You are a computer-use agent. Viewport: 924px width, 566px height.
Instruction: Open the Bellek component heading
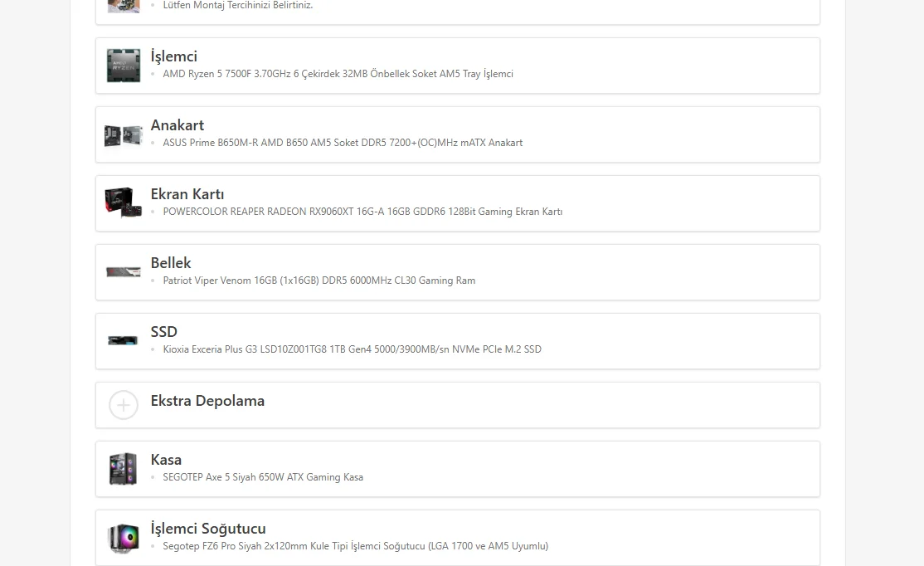tap(171, 263)
